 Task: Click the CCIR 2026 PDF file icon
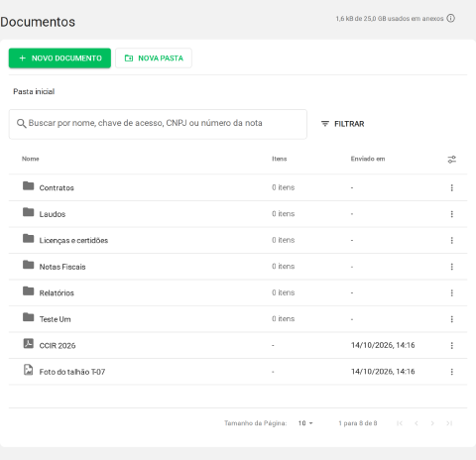(x=29, y=344)
